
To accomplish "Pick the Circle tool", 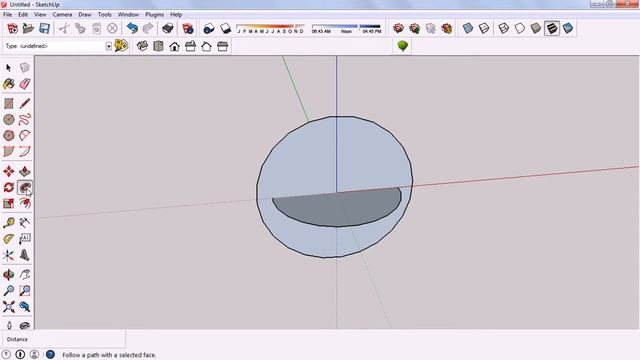I will point(9,120).
